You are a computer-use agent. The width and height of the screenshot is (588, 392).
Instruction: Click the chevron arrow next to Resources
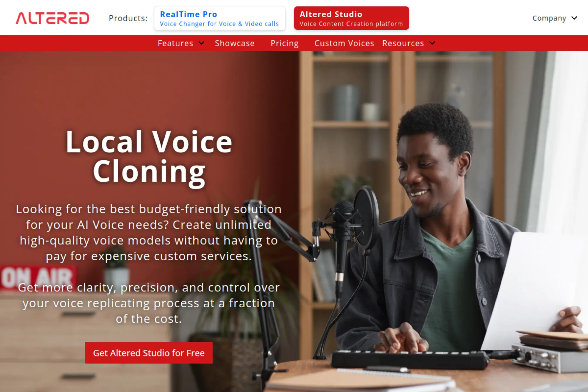[432, 43]
